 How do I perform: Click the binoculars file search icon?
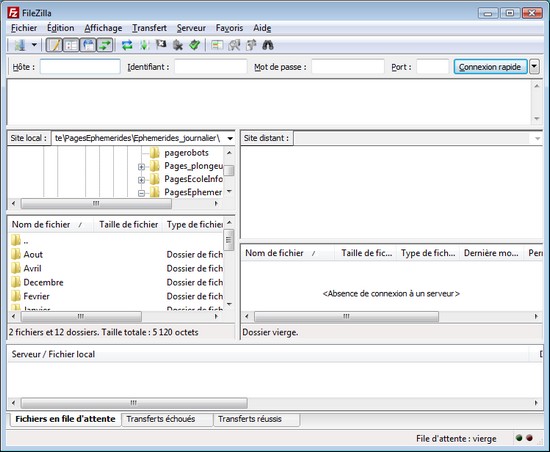268,45
